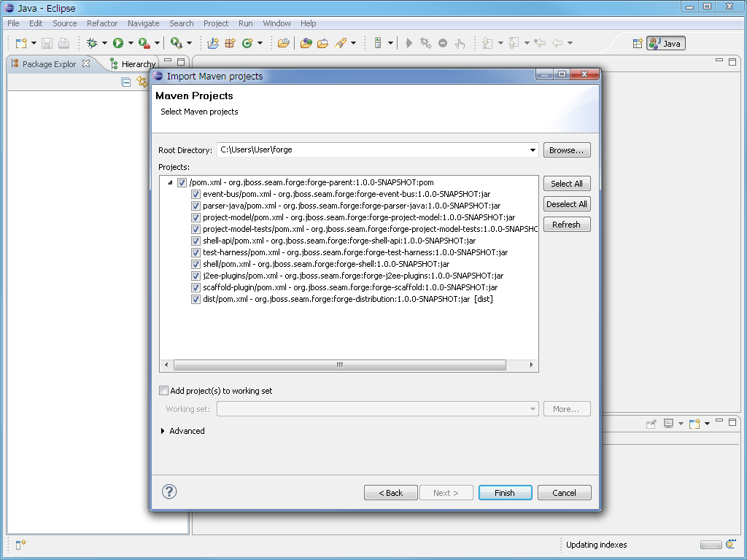Image resolution: width=747 pixels, height=560 pixels.
Task: Click Display Selected Console icon in bottom panel
Action: tap(668, 424)
